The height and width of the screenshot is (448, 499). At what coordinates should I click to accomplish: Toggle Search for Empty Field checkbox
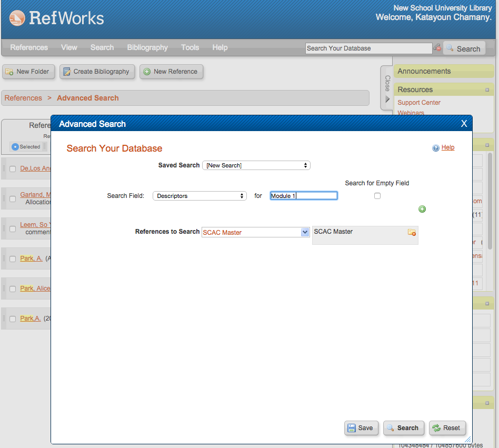(377, 196)
